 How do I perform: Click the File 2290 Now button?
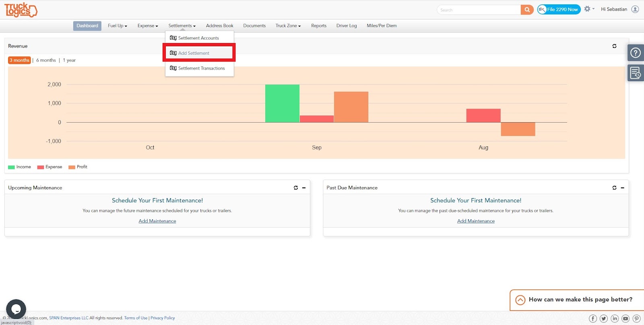pos(559,9)
